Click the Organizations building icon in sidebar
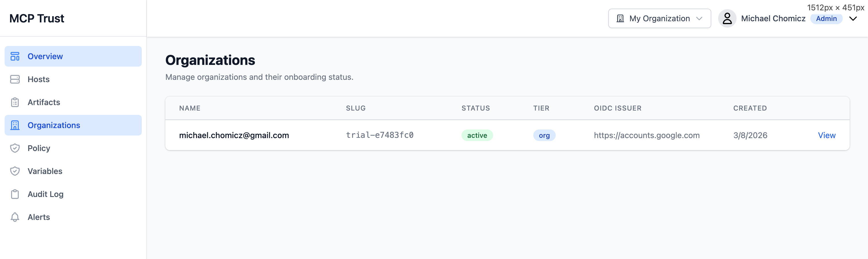Screen dimensions: 868x259 point(15,125)
